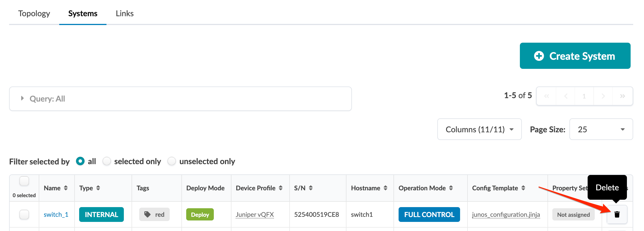Sort table by Type column arrows

tap(98, 188)
